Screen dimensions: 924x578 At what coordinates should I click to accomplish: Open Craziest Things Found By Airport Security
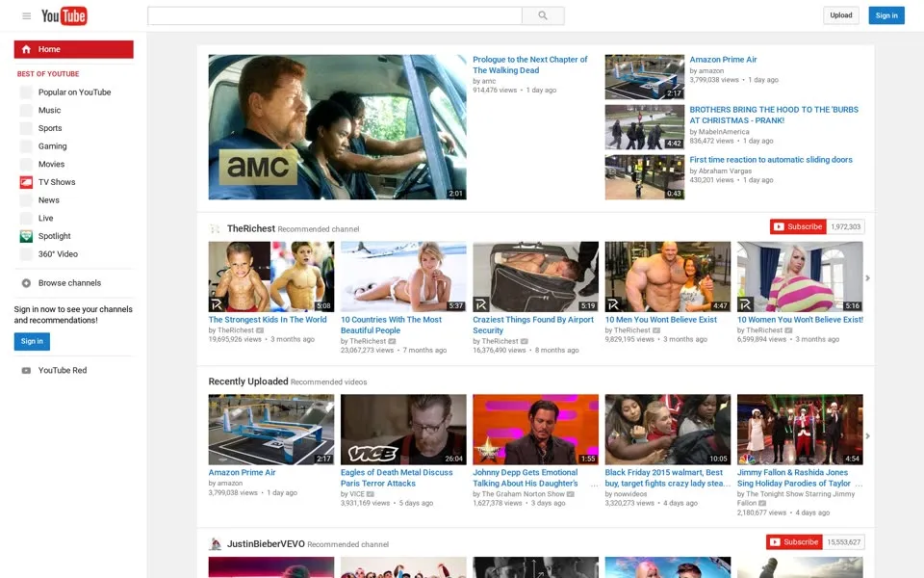click(532, 325)
